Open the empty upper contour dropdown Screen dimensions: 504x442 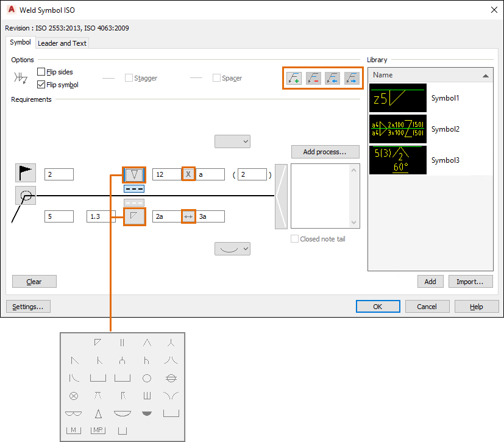click(x=232, y=141)
